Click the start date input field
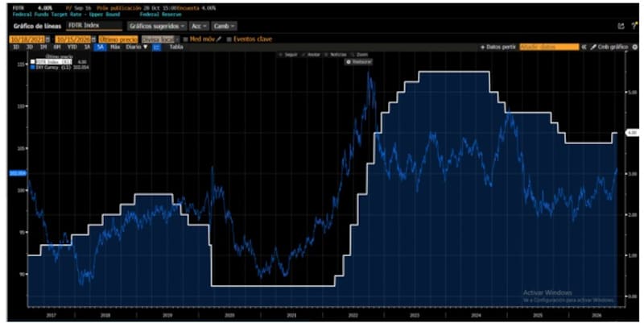This screenshot has width=644, height=323. pyautogui.click(x=27, y=39)
